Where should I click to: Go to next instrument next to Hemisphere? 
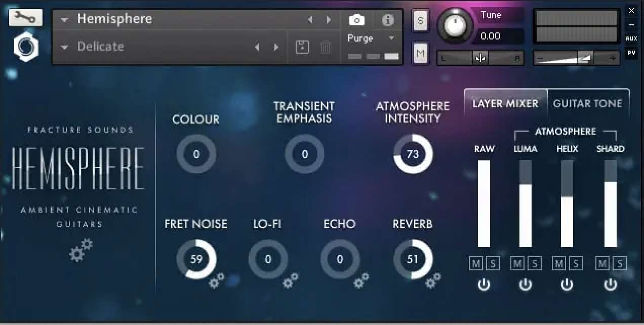329,20
